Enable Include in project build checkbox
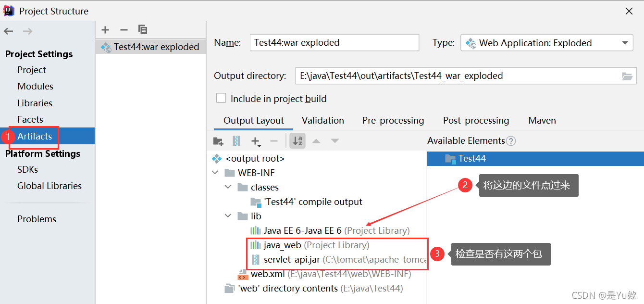This screenshot has height=304, width=644. (x=221, y=98)
